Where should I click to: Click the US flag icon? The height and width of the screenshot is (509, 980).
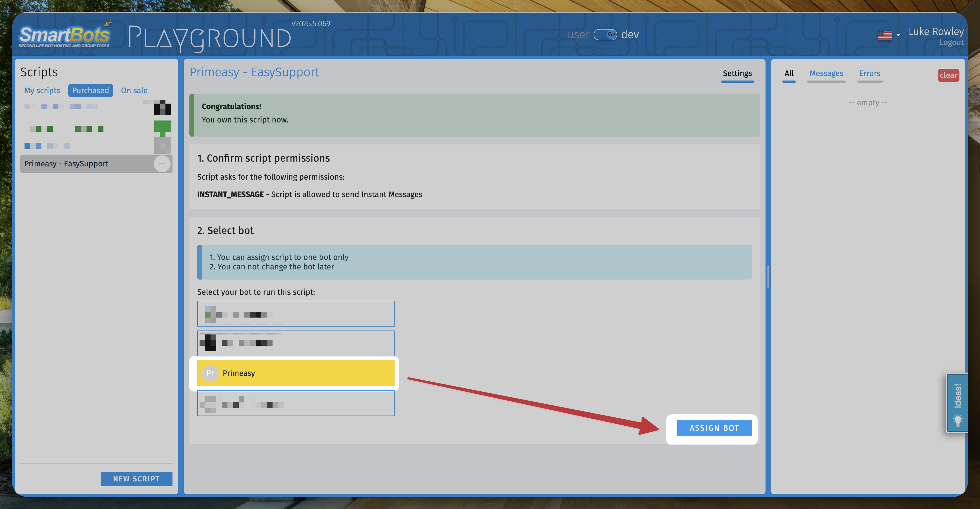click(x=884, y=35)
